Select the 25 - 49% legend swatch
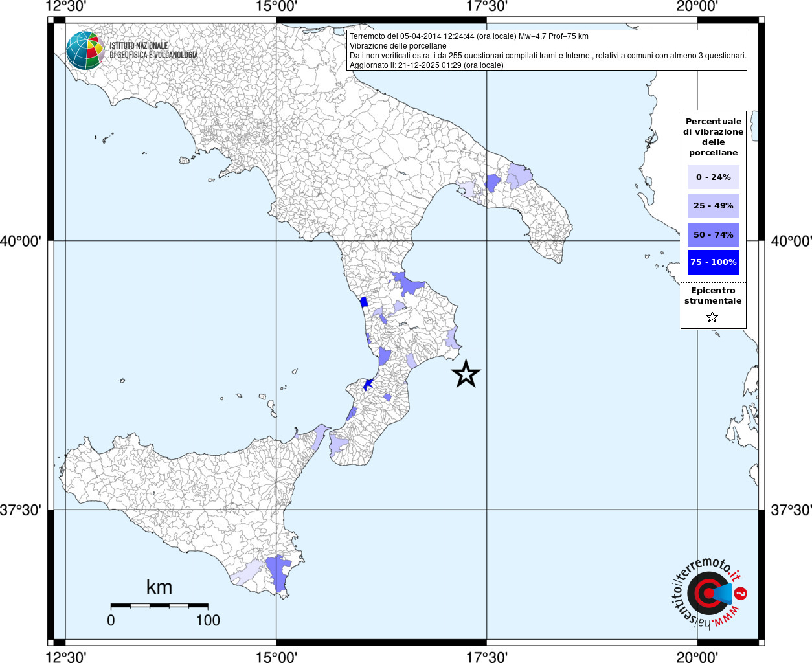The height and width of the screenshot is (663, 812). [x=713, y=206]
